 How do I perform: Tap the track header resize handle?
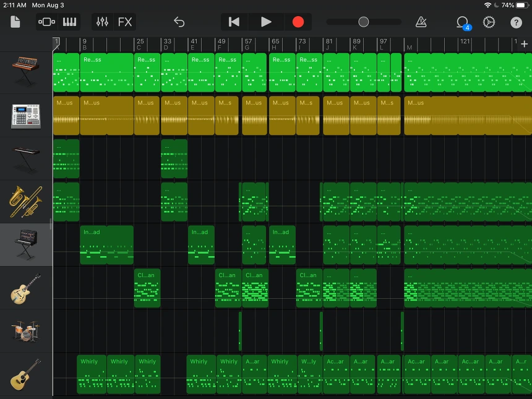[x=51, y=224]
